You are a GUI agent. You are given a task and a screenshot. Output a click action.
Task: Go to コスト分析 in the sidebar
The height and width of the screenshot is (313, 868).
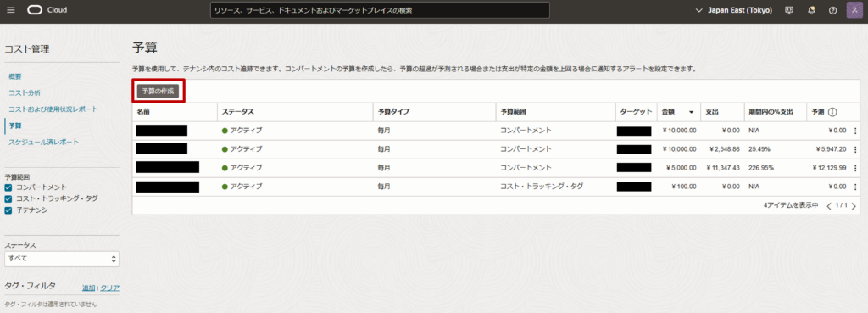coord(25,92)
